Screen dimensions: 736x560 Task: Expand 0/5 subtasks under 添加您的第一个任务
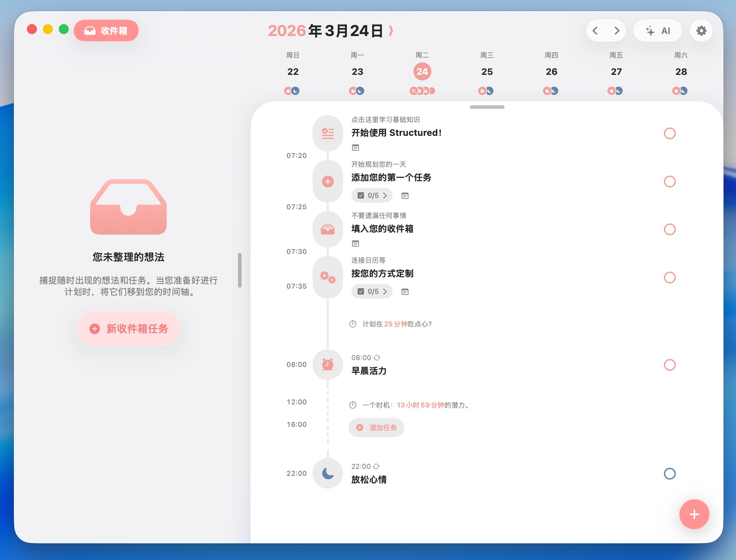pyautogui.click(x=372, y=196)
